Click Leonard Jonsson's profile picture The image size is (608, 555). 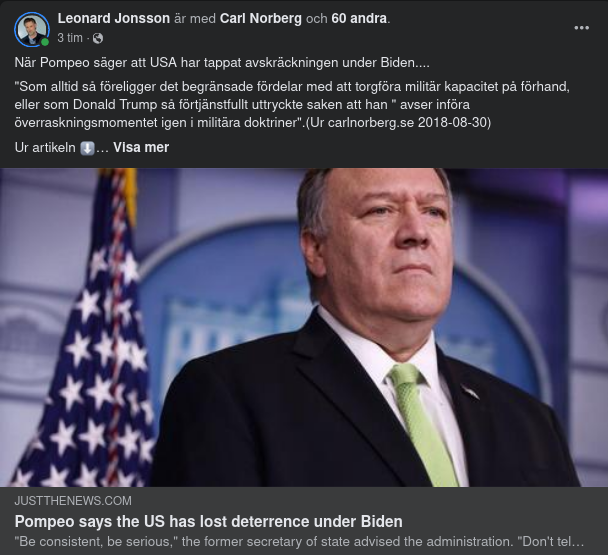[x=32, y=29]
